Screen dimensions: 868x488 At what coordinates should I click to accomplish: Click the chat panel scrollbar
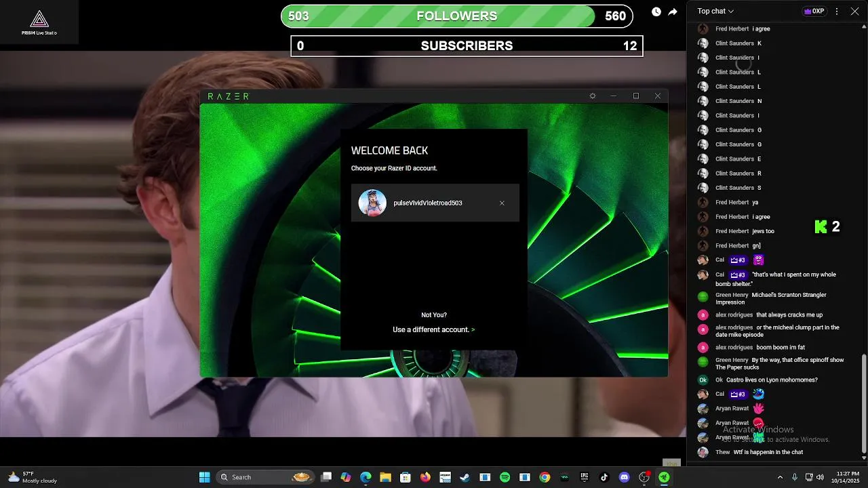click(x=863, y=403)
